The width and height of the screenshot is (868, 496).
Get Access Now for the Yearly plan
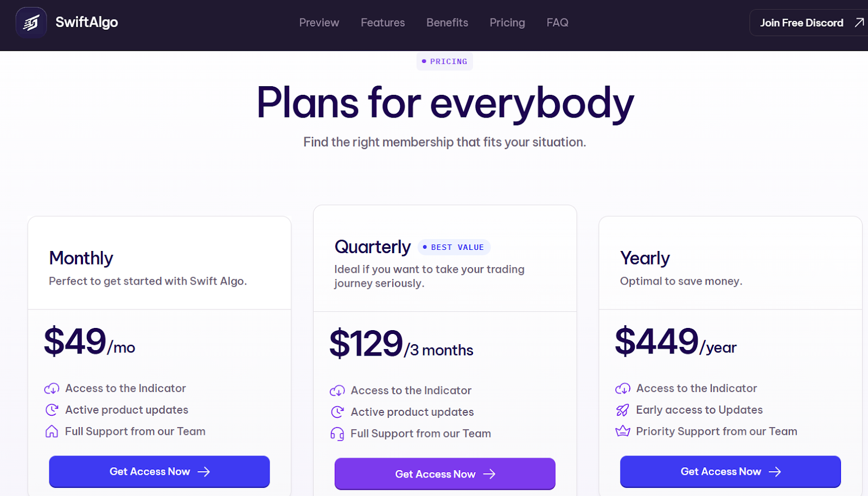[x=730, y=472]
